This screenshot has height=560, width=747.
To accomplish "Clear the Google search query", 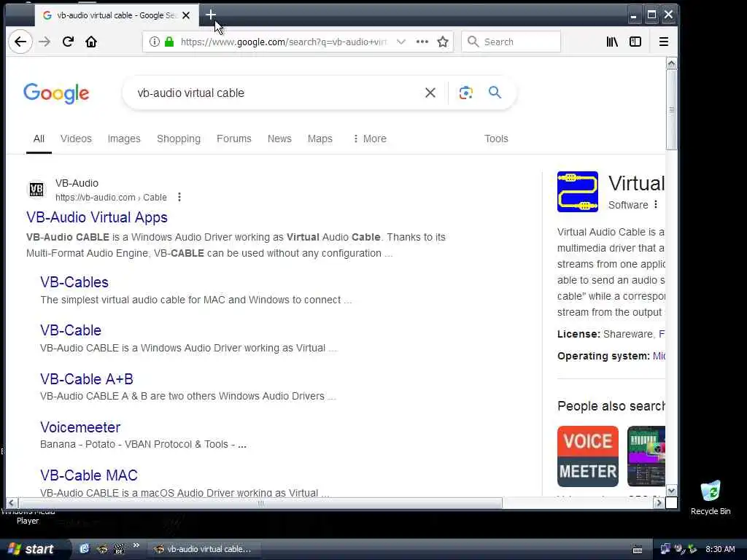I will pyautogui.click(x=430, y=93).
